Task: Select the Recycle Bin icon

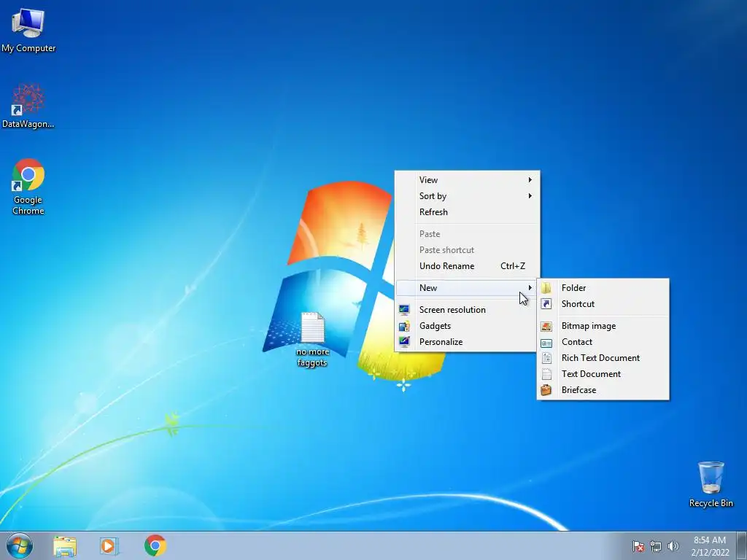Action: point(711,484)
